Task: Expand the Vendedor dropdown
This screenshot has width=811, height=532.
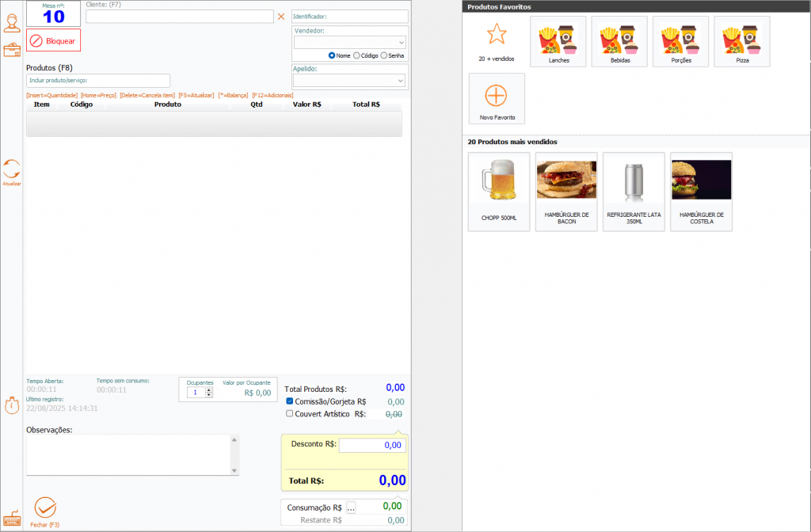Action: [400, 42]
